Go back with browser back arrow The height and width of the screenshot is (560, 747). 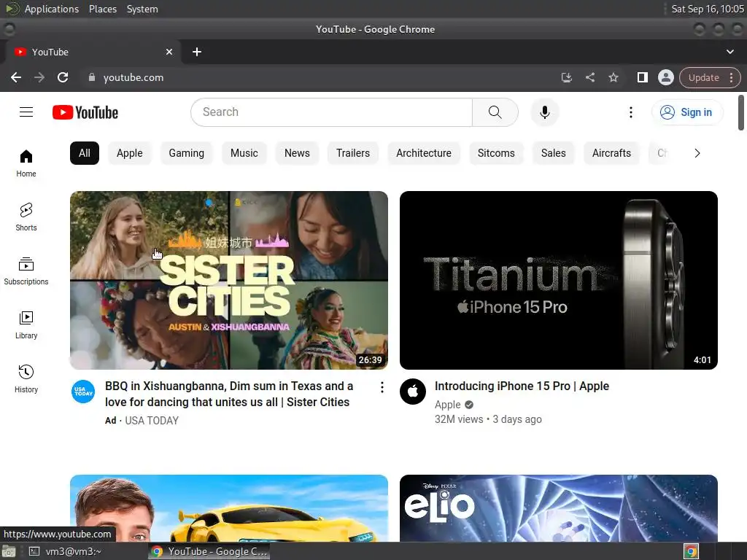[x=16, y=77]
